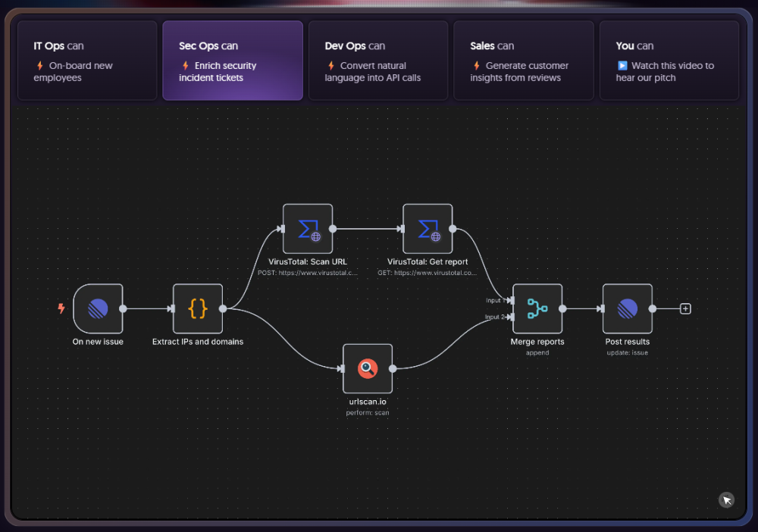Choose the Sales tab
The height and width of the screenshot is (532, 758).
pyautogui.click(x=524, y=61)
